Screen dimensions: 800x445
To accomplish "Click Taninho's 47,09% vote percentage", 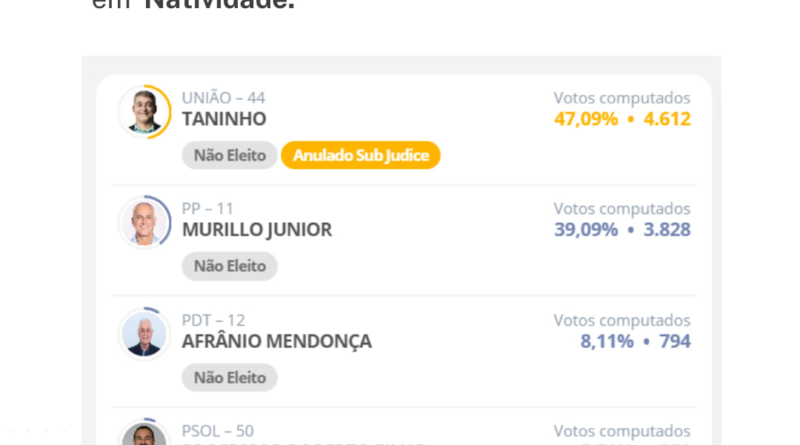I will coord(586,119).
